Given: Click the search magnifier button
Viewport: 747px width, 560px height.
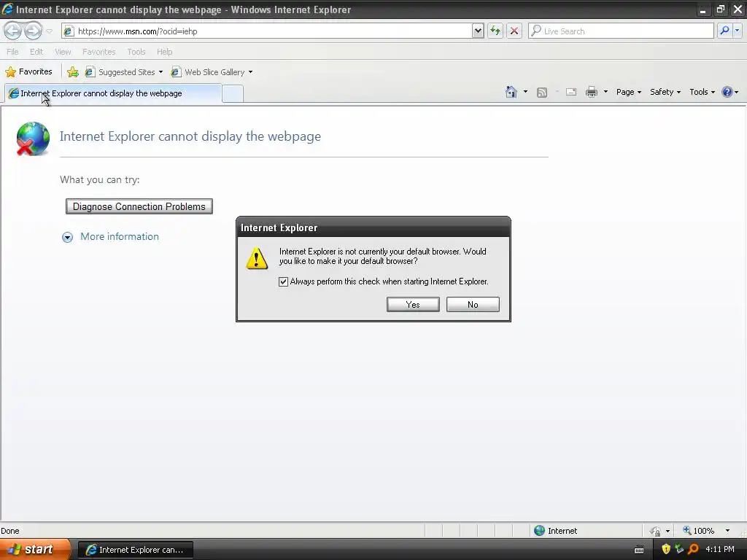Looking at the screenshot, I should 724,31.
